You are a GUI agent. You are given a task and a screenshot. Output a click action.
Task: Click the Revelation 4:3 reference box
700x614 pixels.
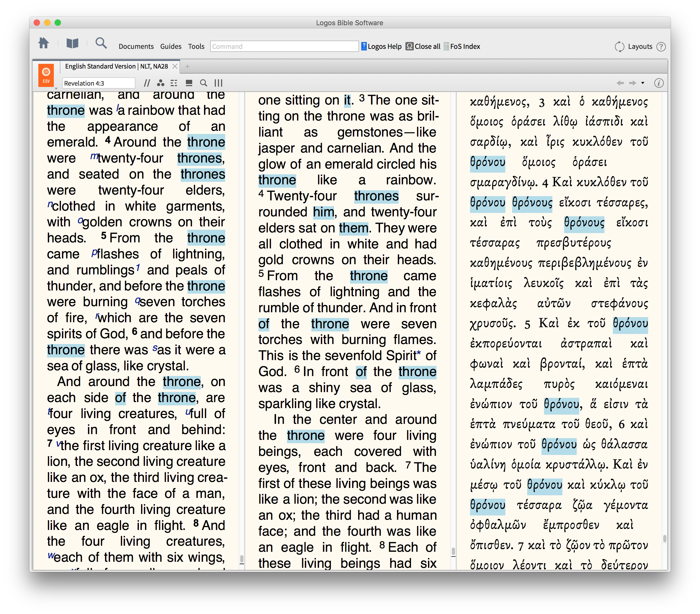pos(98,83)
